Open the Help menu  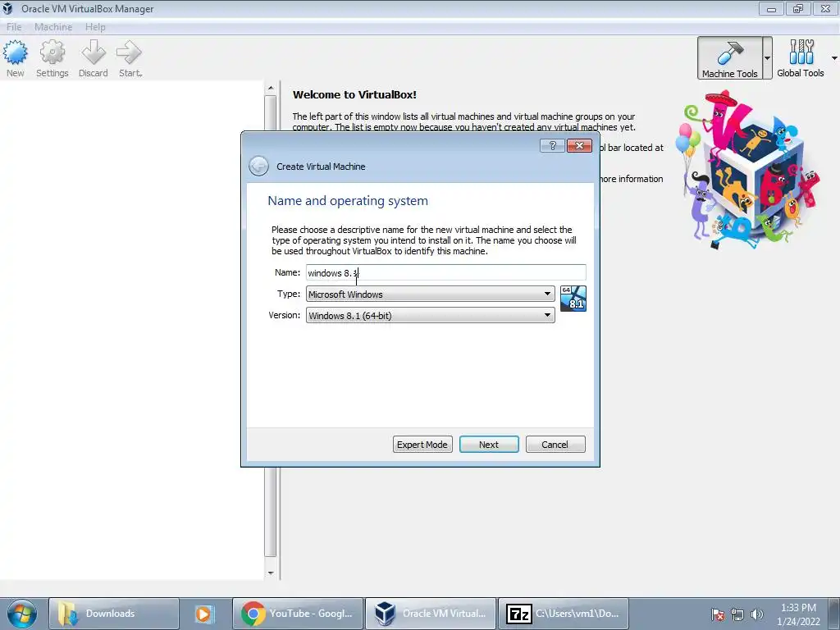(x=95, y=27)
